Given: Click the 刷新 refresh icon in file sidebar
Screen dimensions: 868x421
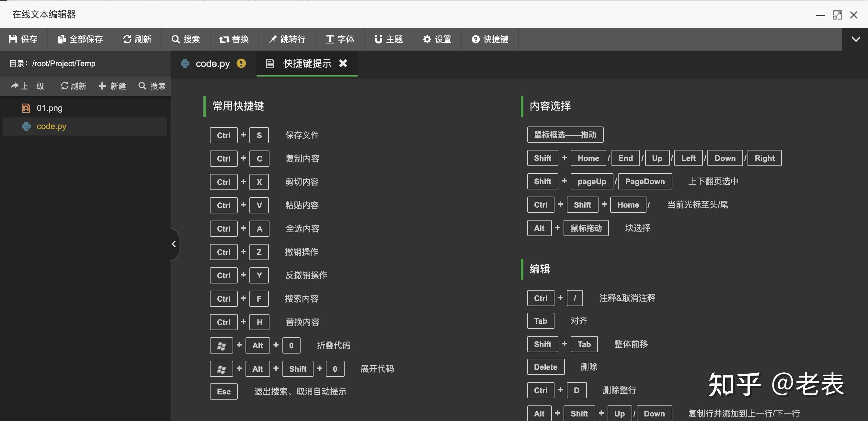Looking at the screenshot, I should coord(65,86).
